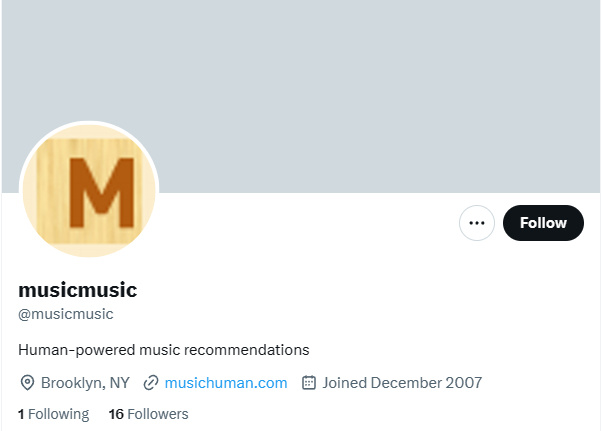The height and width of the screenshot is (431, 603).
Task: Click the Human-powered music recommendations bio
Action: [164, 350]
